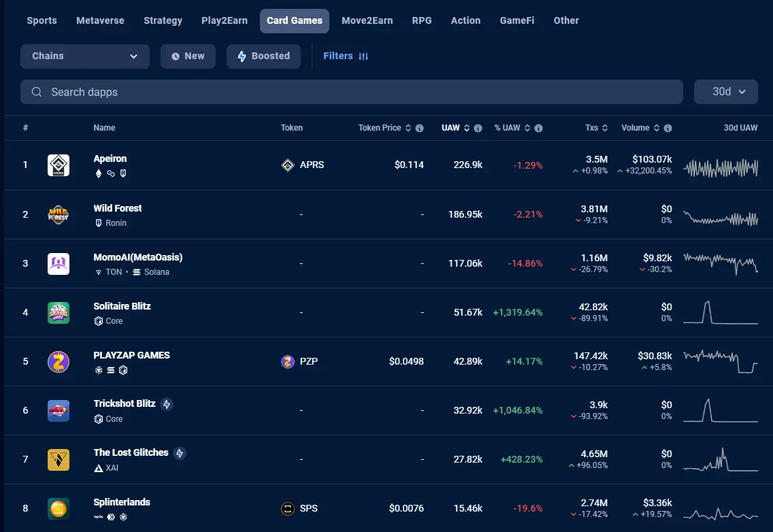Viewport: 773px width, 532px height.
Task: Click the UAW column info icon
Action: (x=478, y=128)
